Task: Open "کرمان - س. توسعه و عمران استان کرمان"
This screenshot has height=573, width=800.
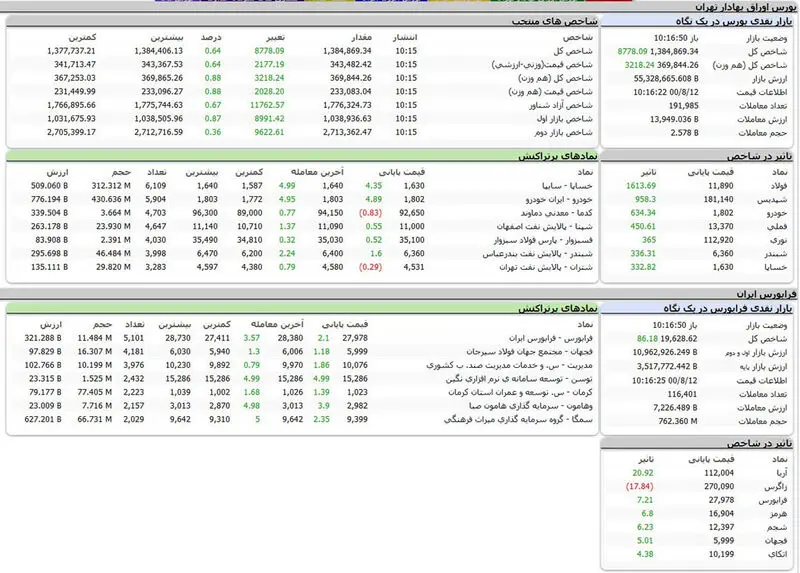Action: pyautogui.click(x=520, y=392)
